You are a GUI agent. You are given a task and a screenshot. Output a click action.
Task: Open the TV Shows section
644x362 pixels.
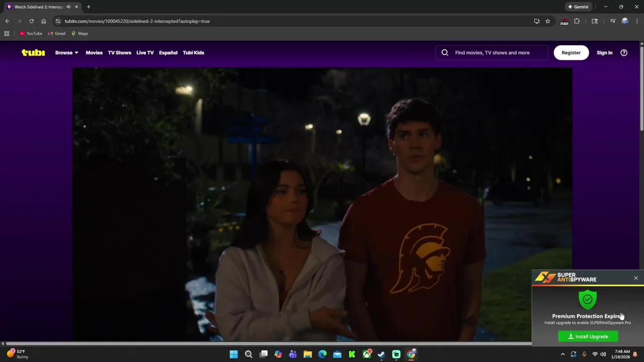coord(119,52)
